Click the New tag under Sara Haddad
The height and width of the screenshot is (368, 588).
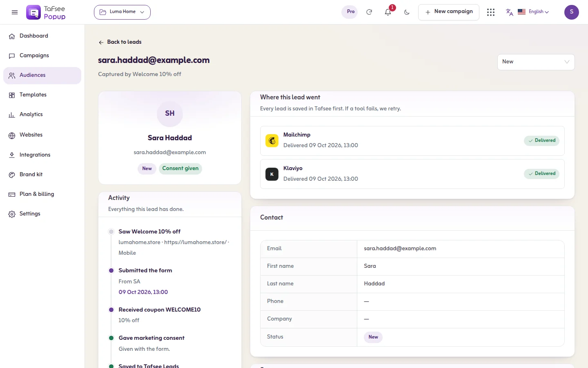coord(147,168)
